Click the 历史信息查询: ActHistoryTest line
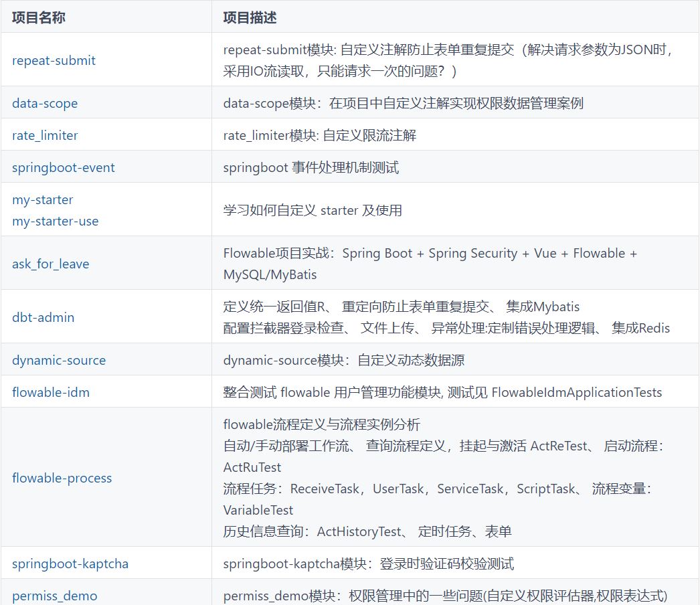 [x=367, y=532]
